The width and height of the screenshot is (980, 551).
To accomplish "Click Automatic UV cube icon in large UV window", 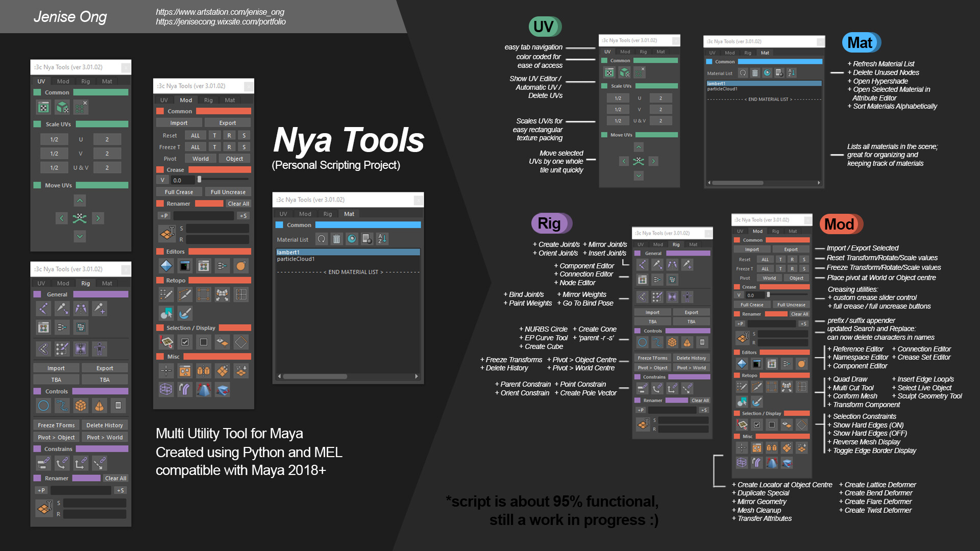I will coord(62,107).
